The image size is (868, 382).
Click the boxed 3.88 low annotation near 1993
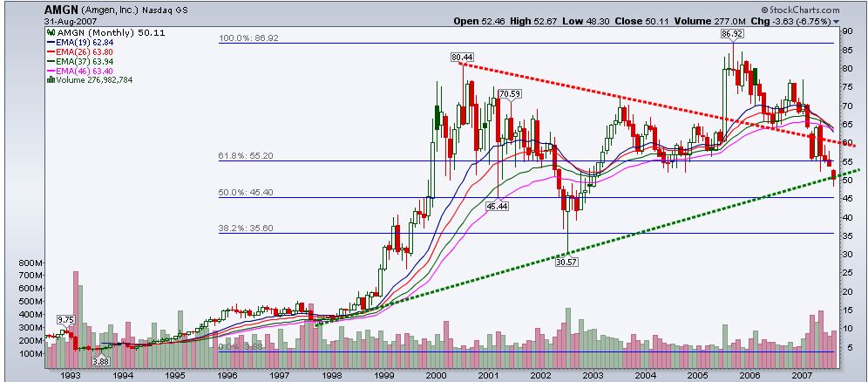[100, 362]
